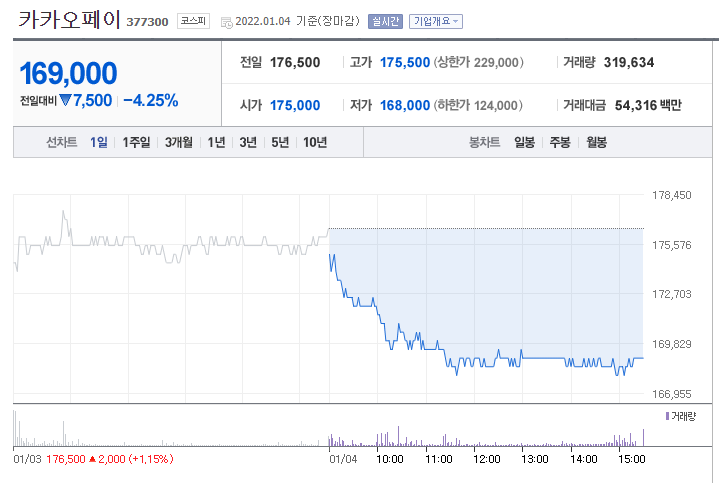Click the 하한가 124,000 text
719x483 pixels.
(x=478, y=105)
